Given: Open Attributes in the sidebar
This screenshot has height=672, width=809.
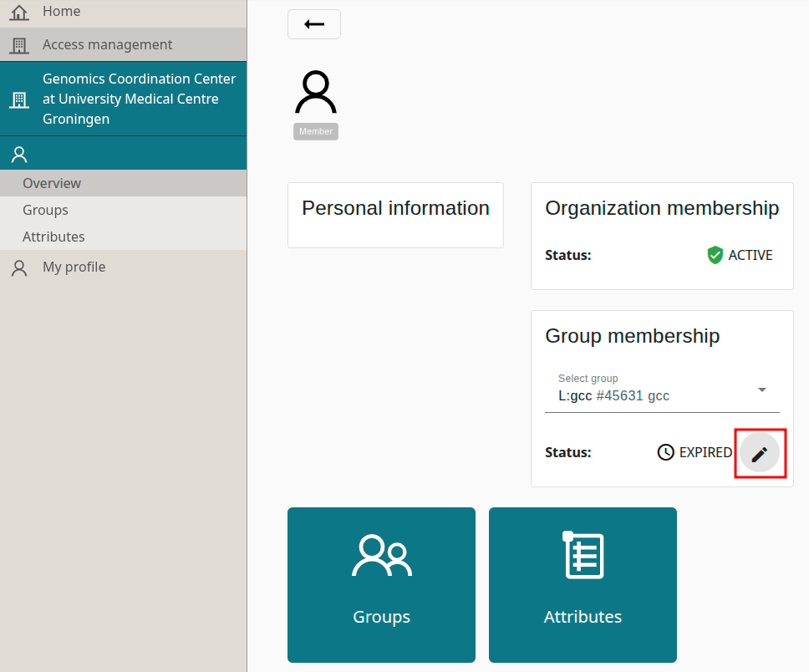Looking at the screenshot, I should click(x=53, y=237).
